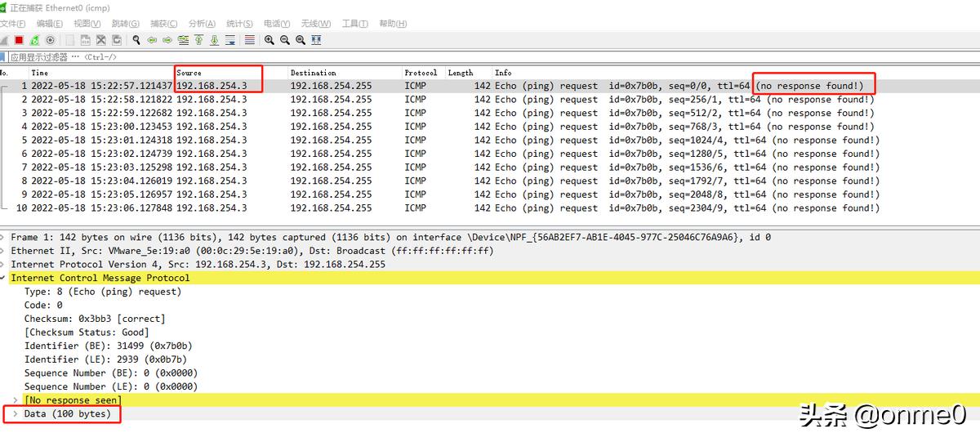Image resolution: width=980 pixels, height=442 pixels.
Task: Open the 编辑 (Edit) menu
Action: pos(50,24)
